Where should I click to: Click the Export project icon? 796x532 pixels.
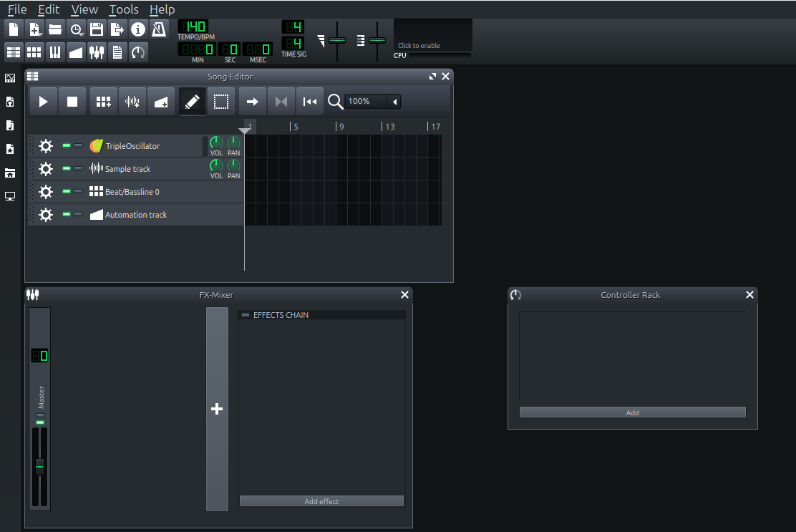[x=117, y=29]
